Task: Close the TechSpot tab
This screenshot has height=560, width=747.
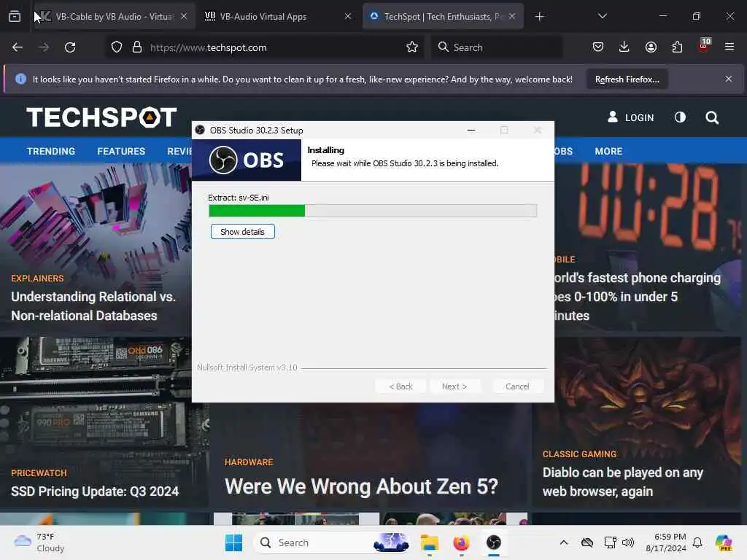Action: (x=512, y=16)
